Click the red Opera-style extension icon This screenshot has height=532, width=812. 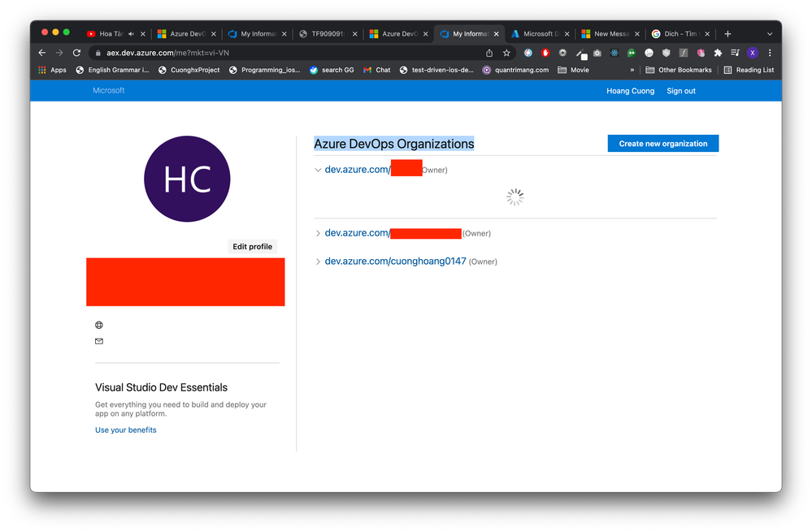click(545, 53)
